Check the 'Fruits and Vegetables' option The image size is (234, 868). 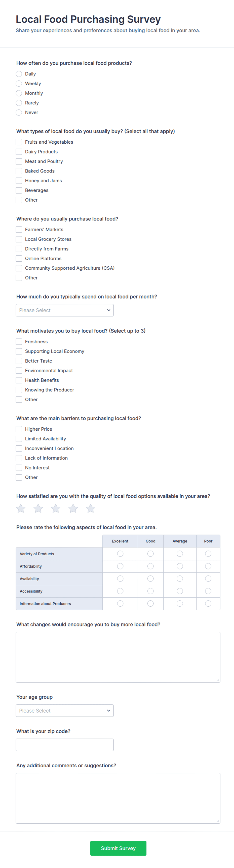(19, 142)
